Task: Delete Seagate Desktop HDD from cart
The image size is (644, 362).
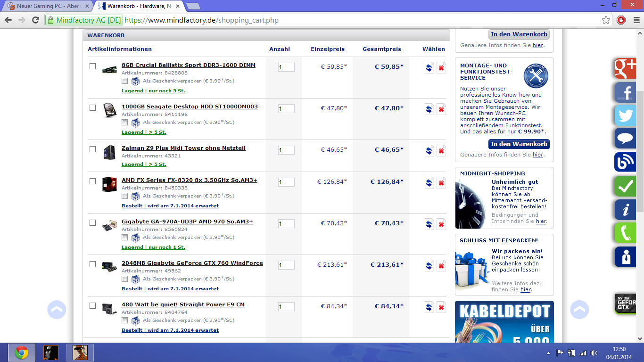Action: point(441,109)
